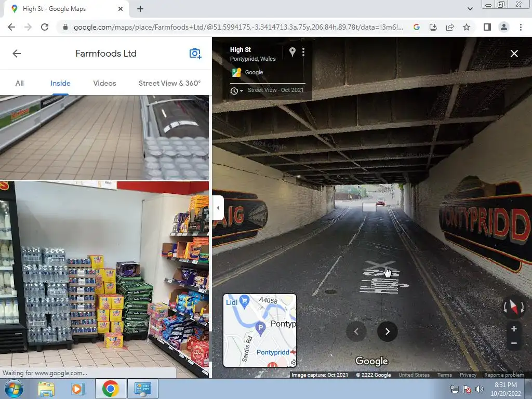
Task: Switch to the Videos tab
Action: click(x=104, y=83)
